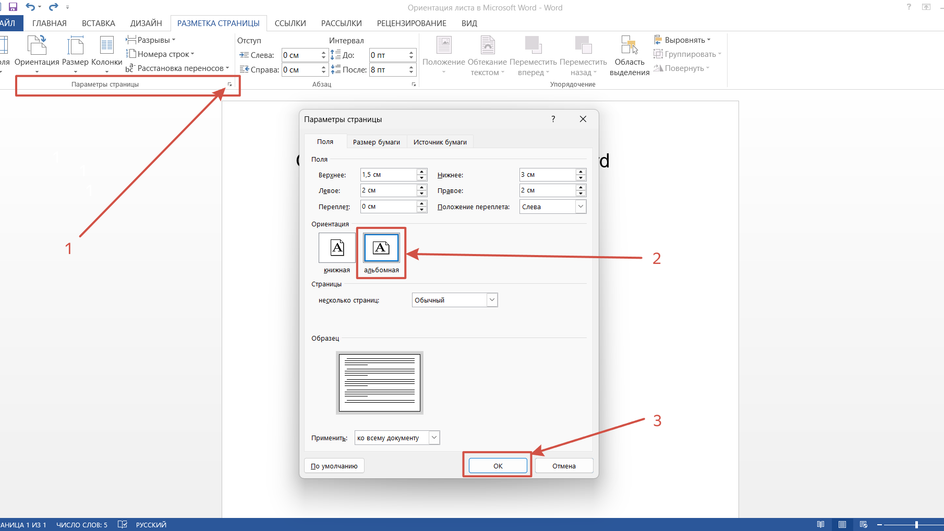
Task: Click the proofing icon in status bar
Action: point(122,525)
